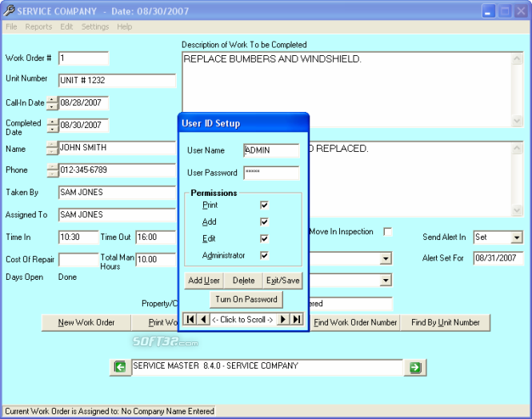532x419 pixels.
Task: Click the User Password field
Action: (x=271, y=173)
